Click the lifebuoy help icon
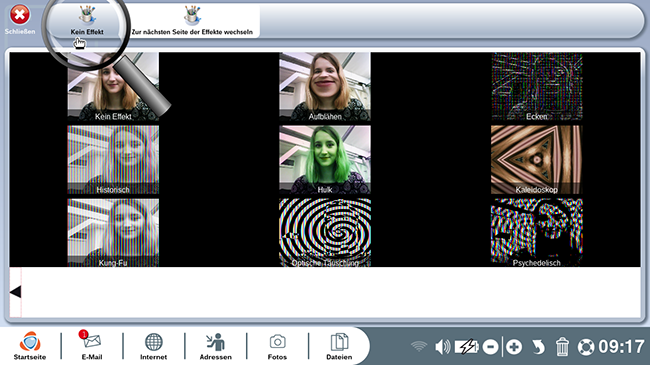Image resolution: width=650 pixels, height=365 pixels. [x=586, y=347]
